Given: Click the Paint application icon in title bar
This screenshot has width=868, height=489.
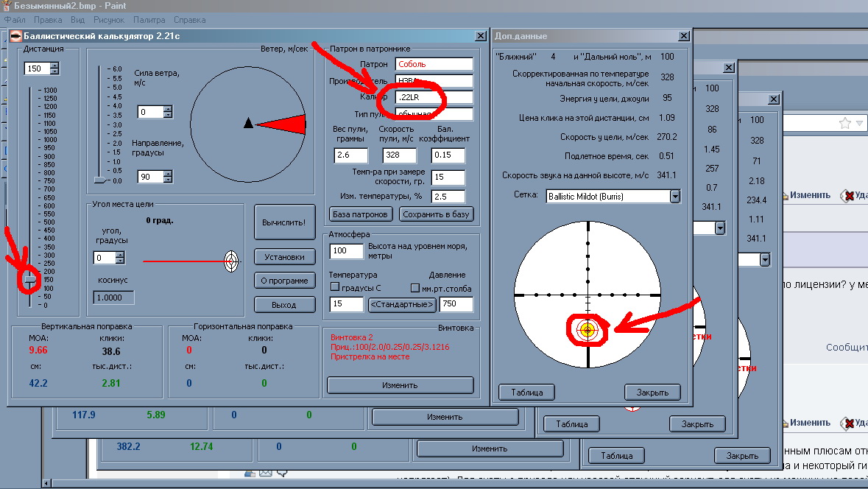Looking at the screenshot, I should pos(7,6).
